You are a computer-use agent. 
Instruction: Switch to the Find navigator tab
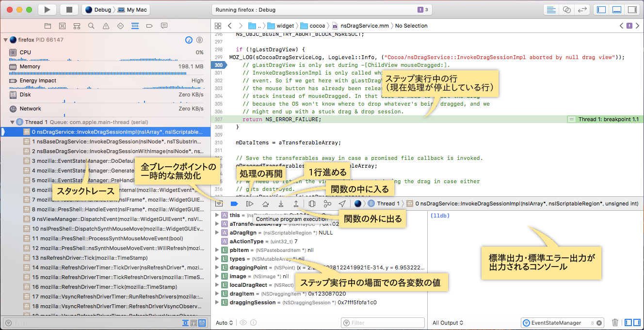pyautogui.click(x=92, y=26)
